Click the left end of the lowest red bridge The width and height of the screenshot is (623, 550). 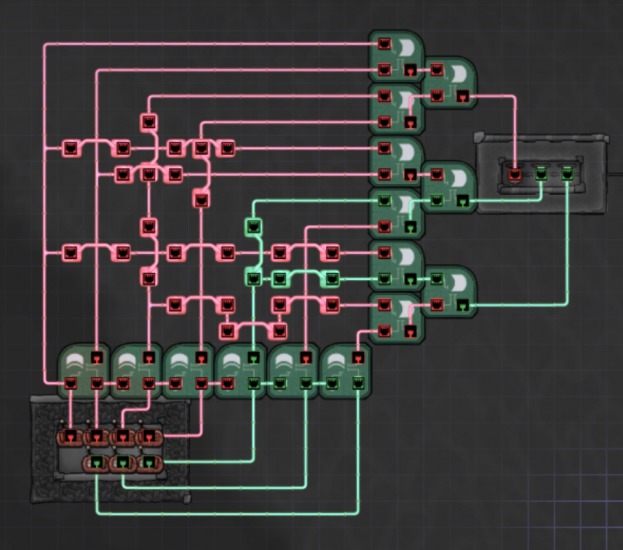coord(227,331)
